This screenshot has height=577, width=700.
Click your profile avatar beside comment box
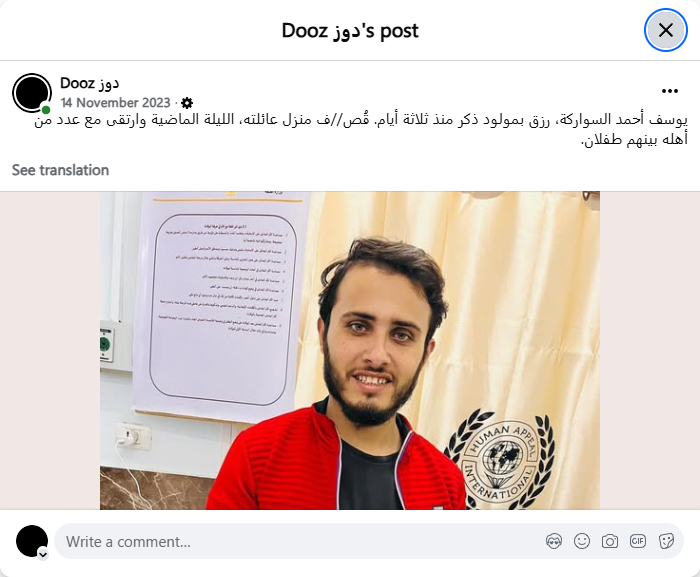click(x=32, y=541)
